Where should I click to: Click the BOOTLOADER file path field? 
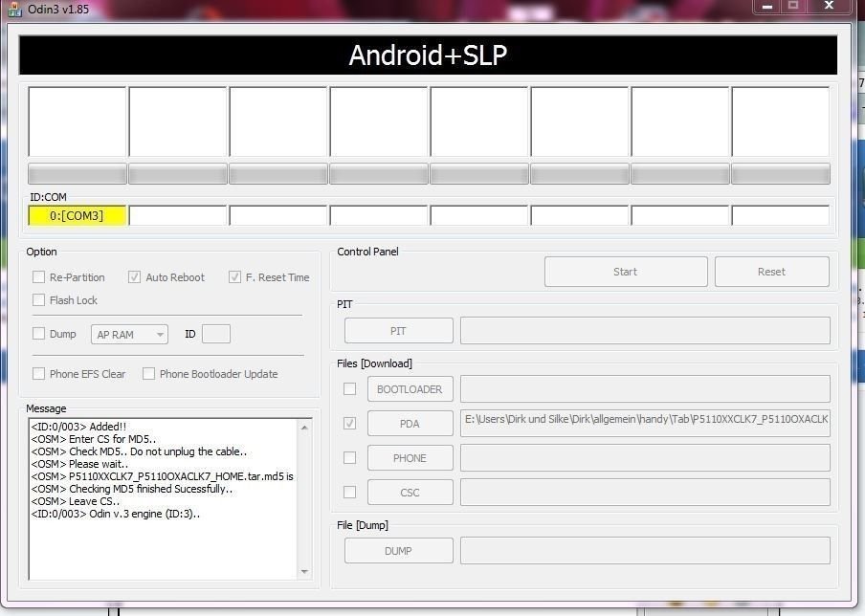(x=646, y=388)
